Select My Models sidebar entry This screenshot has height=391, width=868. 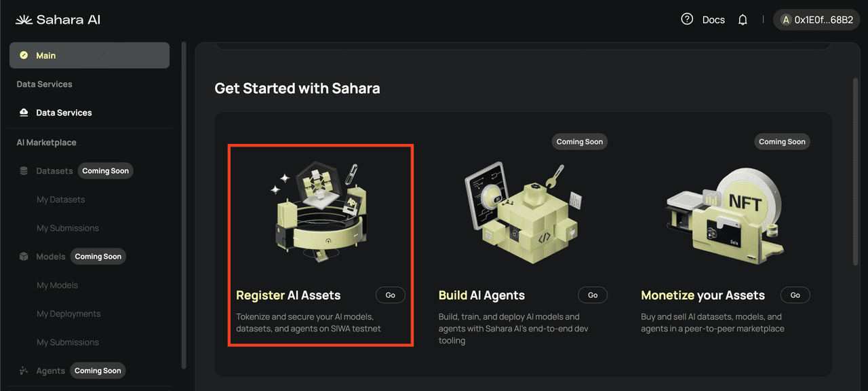57,285
